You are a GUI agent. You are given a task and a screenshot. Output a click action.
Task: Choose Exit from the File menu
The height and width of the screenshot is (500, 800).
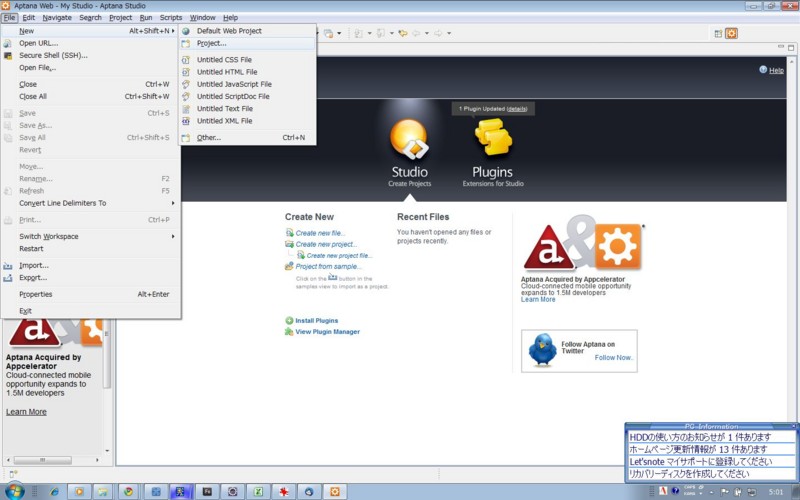click(x=91, y=311)
